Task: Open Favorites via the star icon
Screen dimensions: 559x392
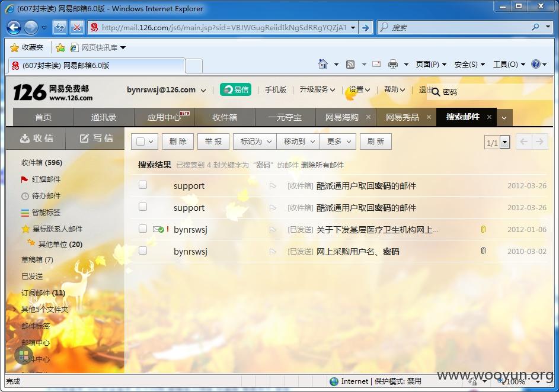Action: click(15, 47)
